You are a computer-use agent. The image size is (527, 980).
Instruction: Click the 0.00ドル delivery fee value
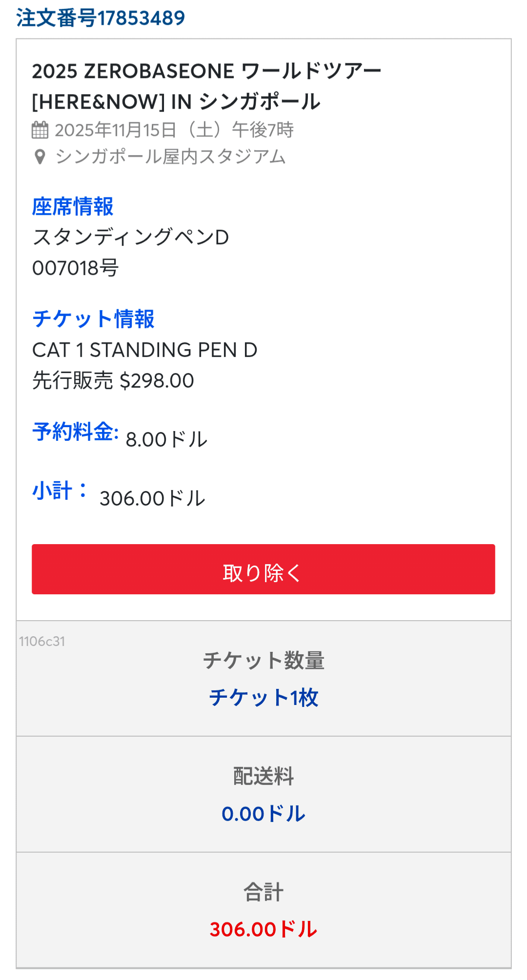point(263,814)
